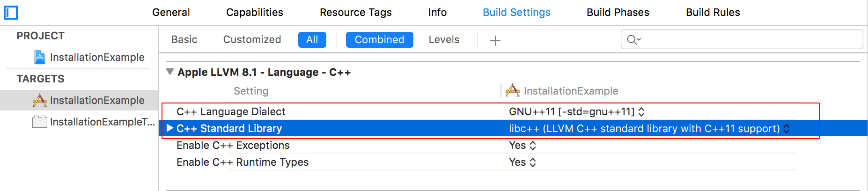Expand the C++ Standard Library row
The image size is (868, 191).
170,128
